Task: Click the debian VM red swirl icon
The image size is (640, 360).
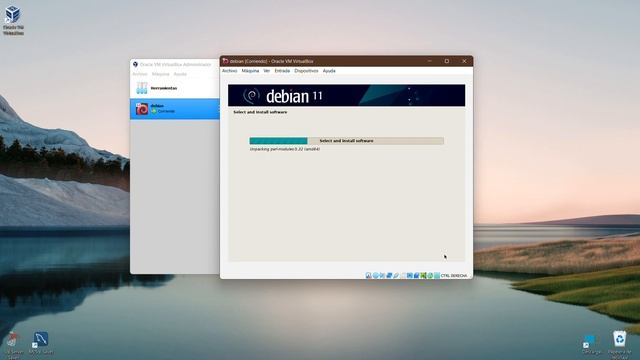Action: tap(142, 109)
